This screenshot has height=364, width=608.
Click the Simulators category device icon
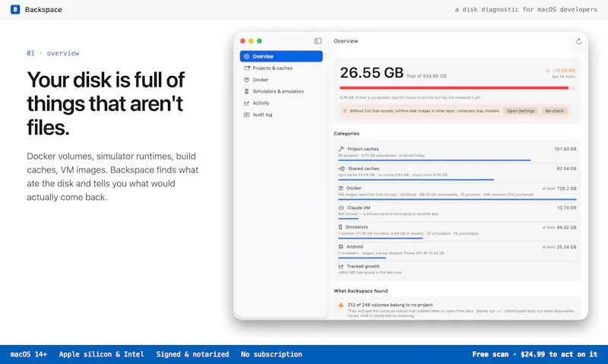tap(340, 226)
